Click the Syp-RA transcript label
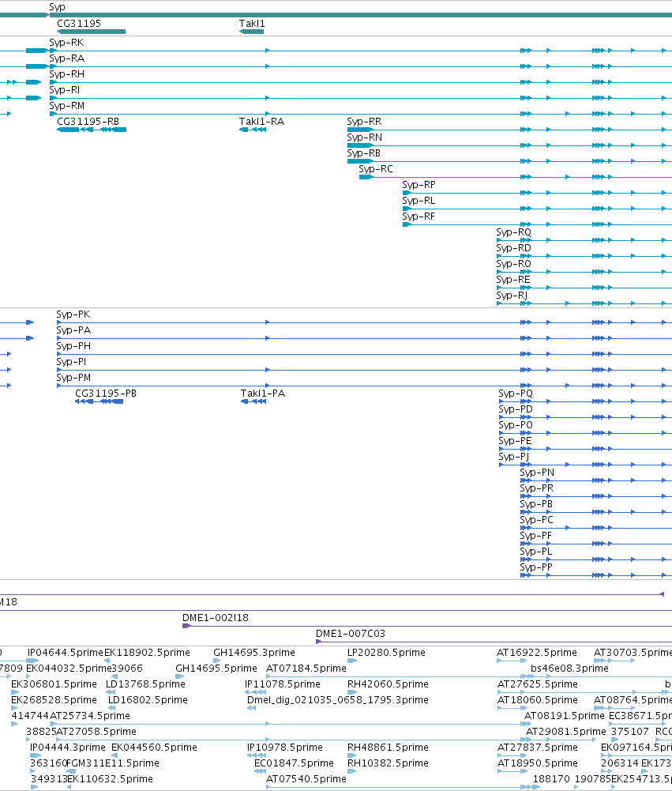672x791 pixels. [66, 58]
